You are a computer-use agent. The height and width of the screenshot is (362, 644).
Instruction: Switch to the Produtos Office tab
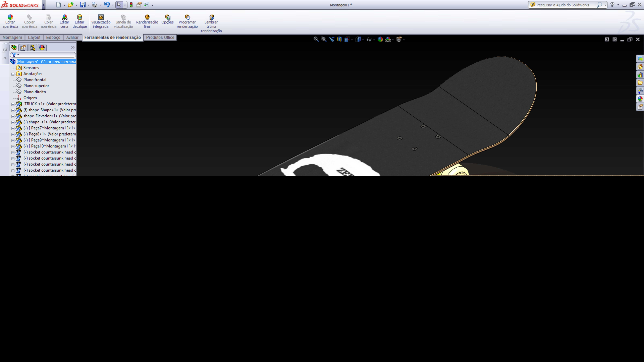point(160,37)
